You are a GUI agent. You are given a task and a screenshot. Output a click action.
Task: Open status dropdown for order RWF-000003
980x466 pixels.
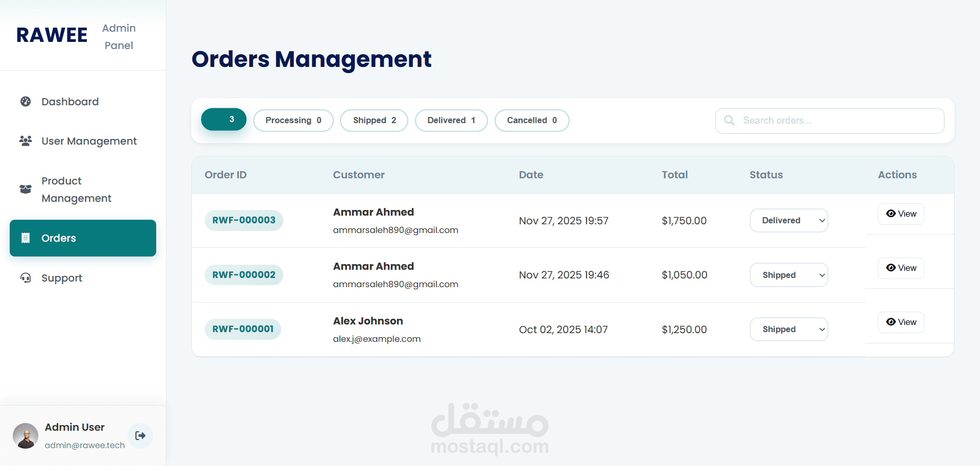pyautogui.click(x=789, y=220)
